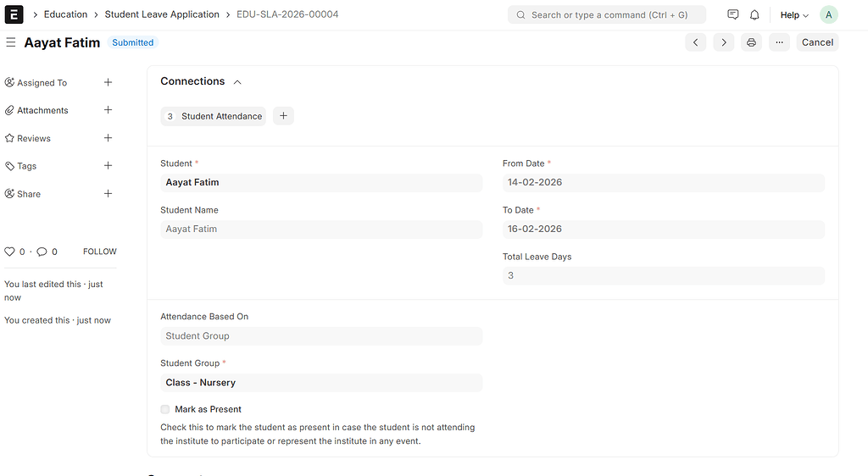
Task: Toggle the sidebar hamburger menu icon
Action: point(10,42)
